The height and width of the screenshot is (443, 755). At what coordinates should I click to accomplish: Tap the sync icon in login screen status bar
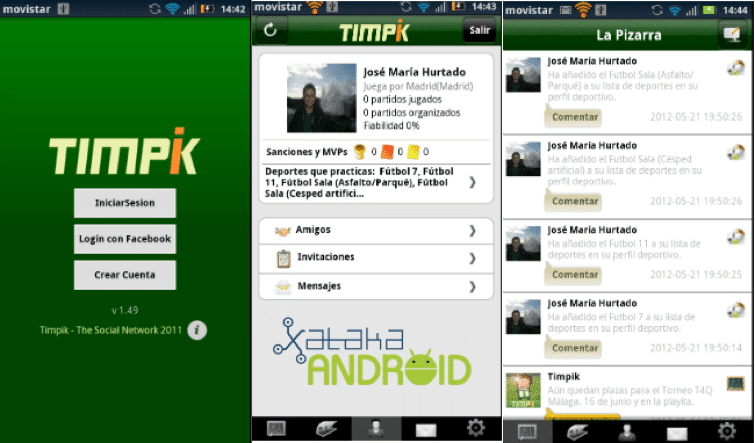tap(155, 9)
